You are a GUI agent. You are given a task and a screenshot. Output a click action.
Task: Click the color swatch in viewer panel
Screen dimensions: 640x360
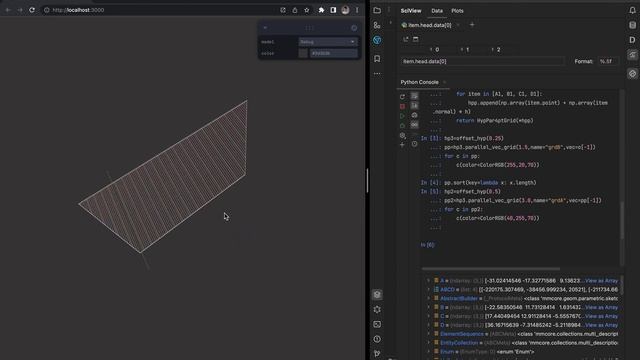303,53
